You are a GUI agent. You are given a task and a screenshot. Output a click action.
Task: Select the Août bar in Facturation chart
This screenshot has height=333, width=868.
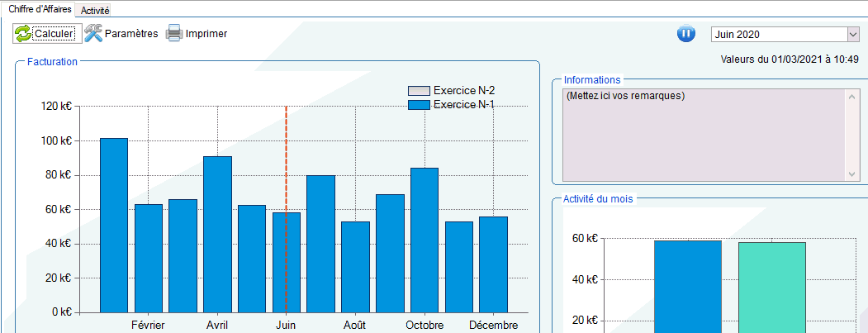click(355, 267)
